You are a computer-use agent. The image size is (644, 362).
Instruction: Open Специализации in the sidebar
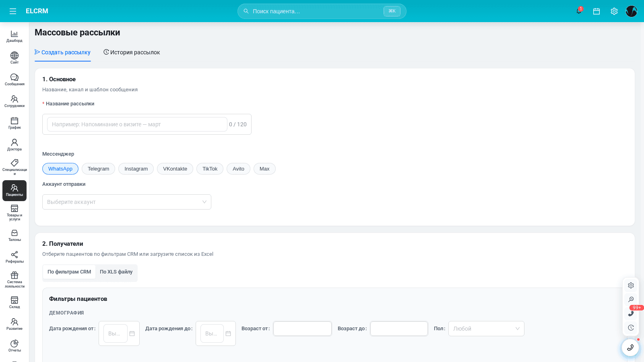[x=14, y=167]
